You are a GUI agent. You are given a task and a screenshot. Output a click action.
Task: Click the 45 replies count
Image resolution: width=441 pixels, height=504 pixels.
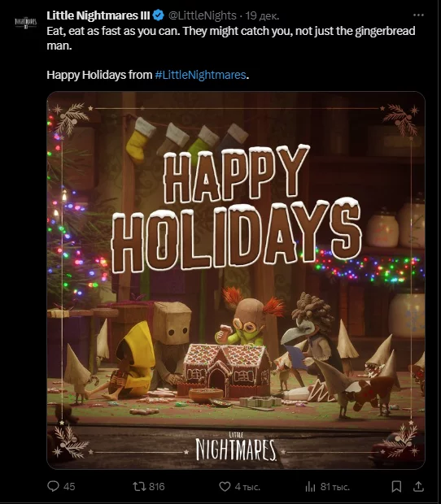pos(69,487)
